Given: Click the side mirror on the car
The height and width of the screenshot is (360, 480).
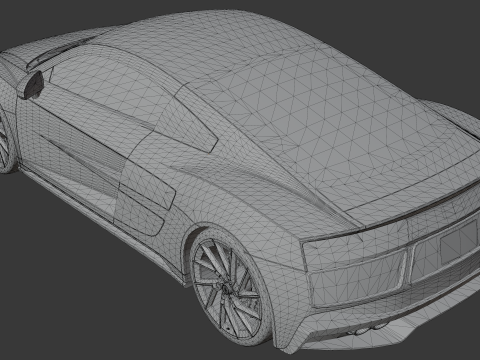Looking at the screenshot, I should pos(30,84).
